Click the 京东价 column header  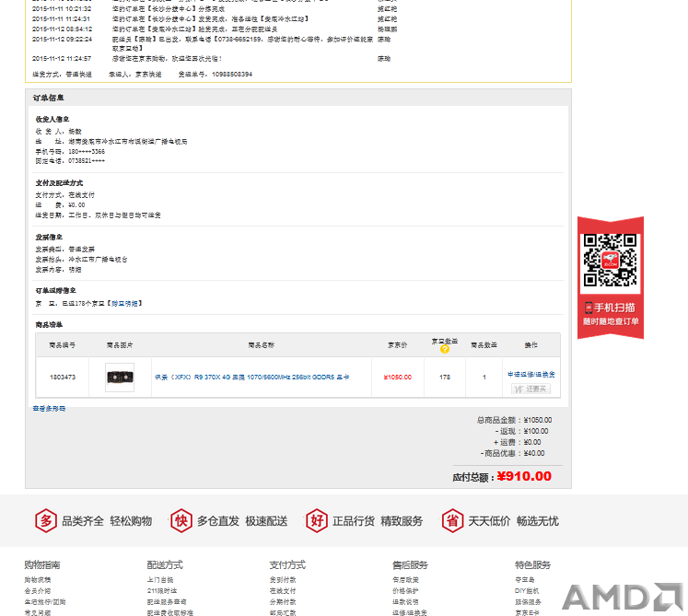coord(398,345)
